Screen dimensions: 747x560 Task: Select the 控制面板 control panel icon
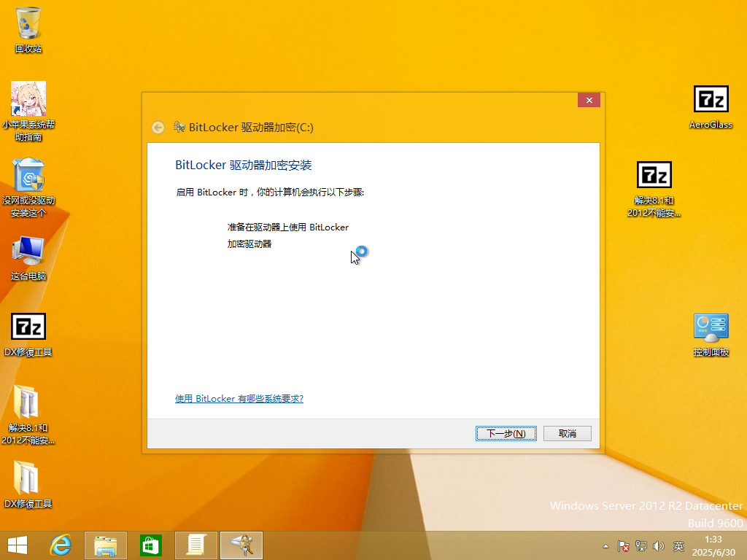tap(711, 335)
